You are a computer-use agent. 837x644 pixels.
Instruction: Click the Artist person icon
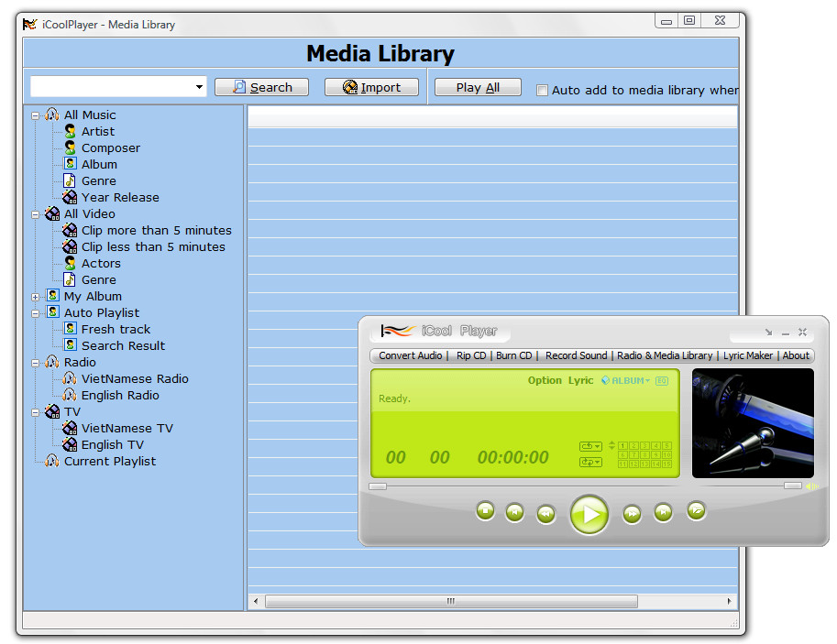70,131
